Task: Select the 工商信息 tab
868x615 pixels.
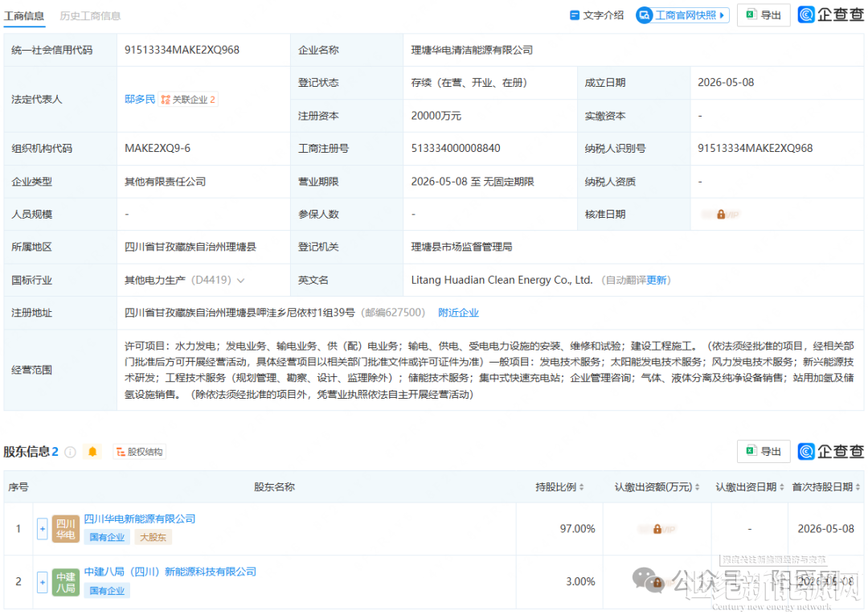Action: click(24, 16)
